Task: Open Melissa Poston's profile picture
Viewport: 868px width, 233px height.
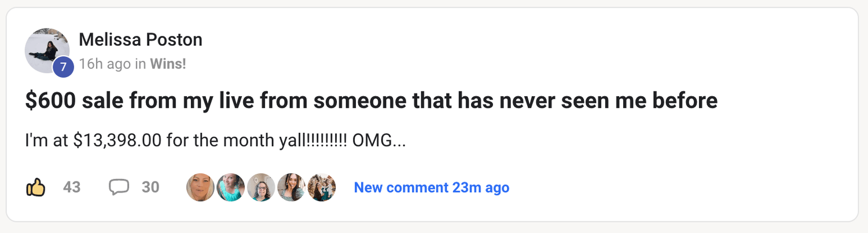Action: [46, 49]
